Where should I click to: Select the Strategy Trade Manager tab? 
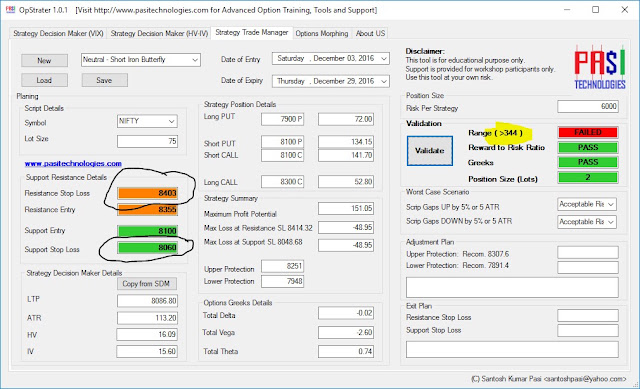pos(251,32)
